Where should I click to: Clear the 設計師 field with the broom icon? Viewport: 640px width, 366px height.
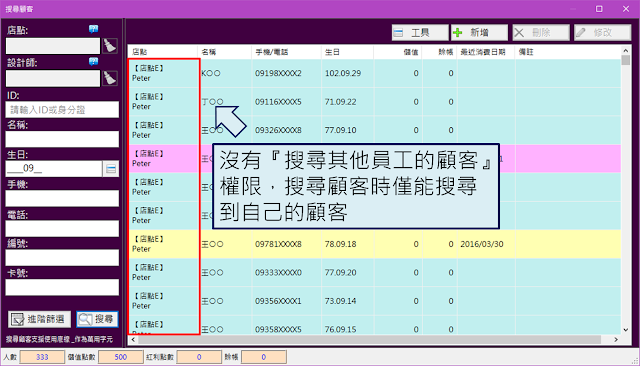point(110,78)
